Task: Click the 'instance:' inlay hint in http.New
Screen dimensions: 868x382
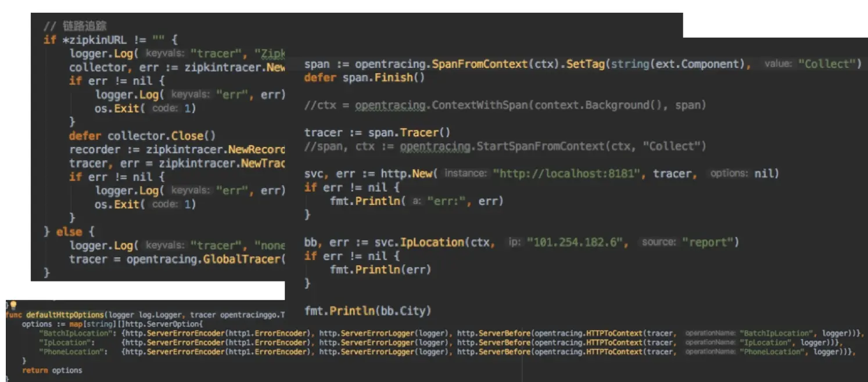Action: pos(465,174)
